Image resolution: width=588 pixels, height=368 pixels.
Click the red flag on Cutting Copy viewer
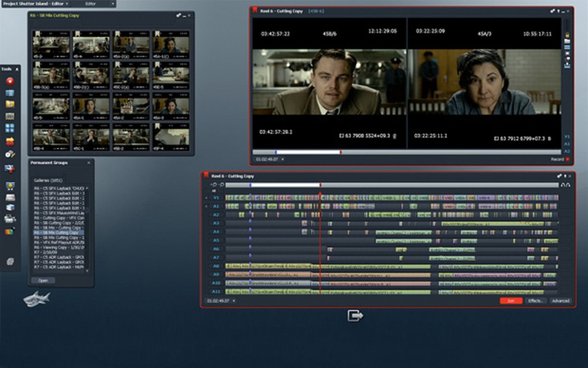coord(255,11)
